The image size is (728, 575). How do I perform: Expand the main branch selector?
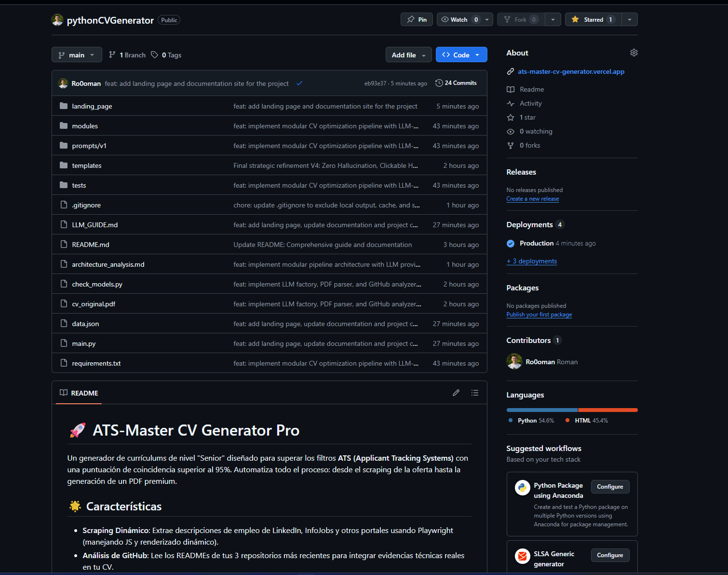click(77, 55)
